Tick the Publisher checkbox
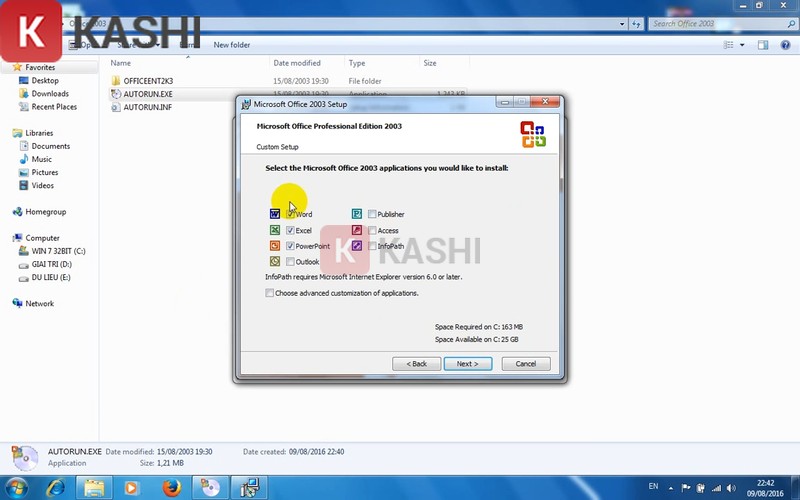The height and width of the screenshot is (500, 800). click(x=372, y=214)
